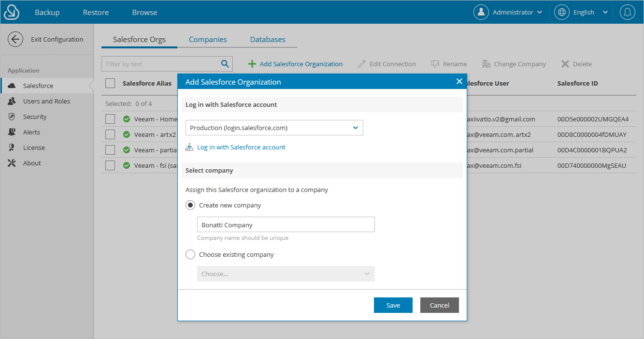Click green status check for Veeam - artx2
Image resolution: width=644 pixels, height=339 pixels.
(127, 134)
